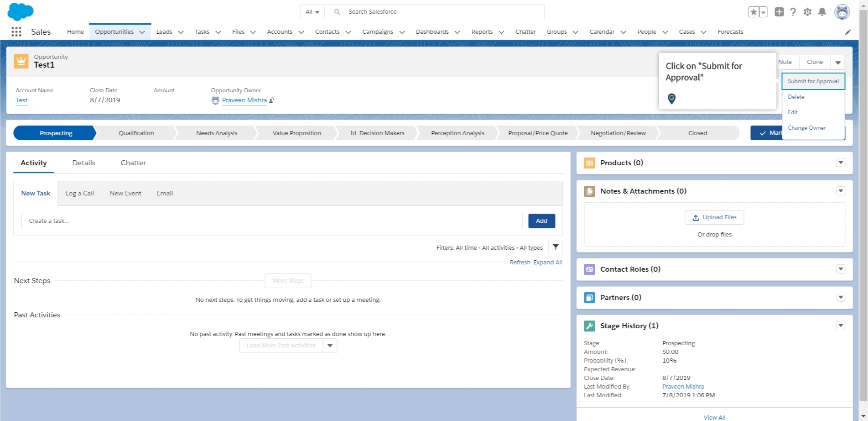
Task: Click the Create a task input field
Action: click(272, 221)
